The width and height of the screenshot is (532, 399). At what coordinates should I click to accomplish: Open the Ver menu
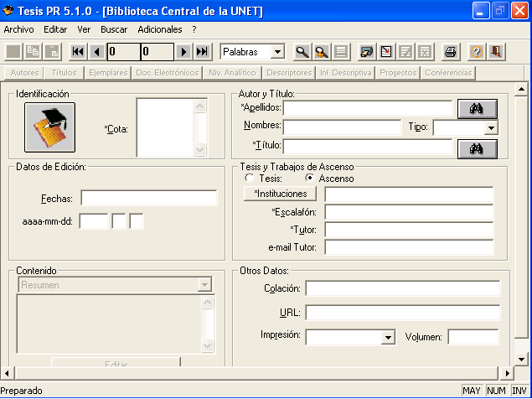(x=84, y=29)
